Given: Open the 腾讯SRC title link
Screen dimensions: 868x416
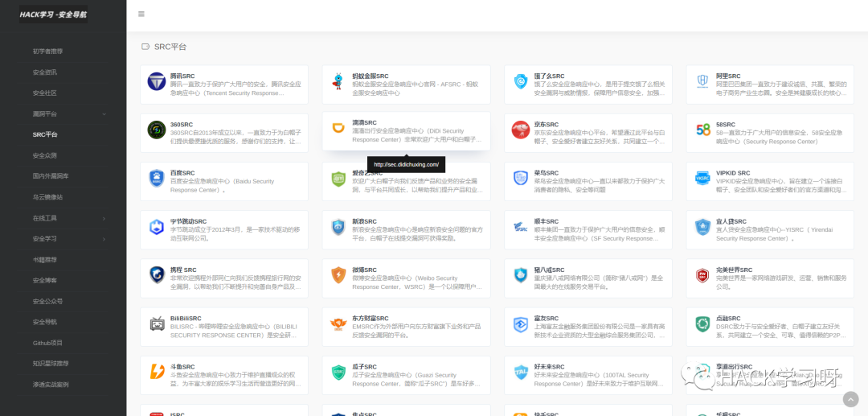Looking at the screenshot, I should click(x=182, y=76).
